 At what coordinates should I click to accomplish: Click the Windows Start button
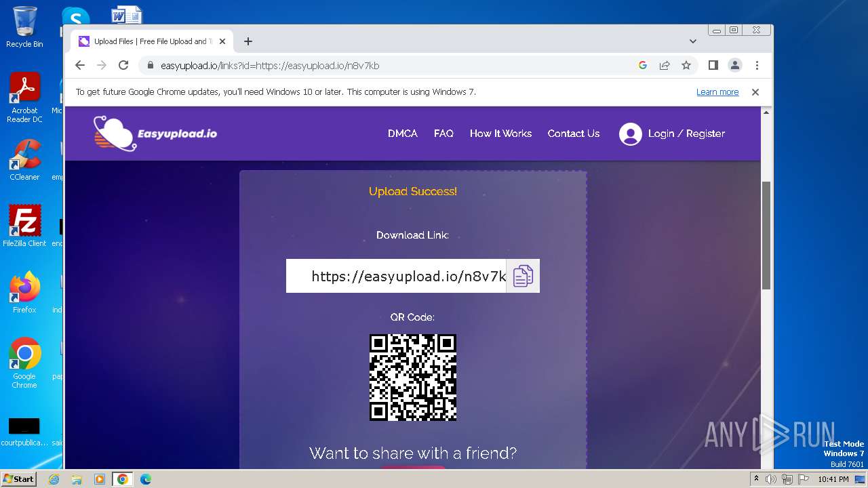[x=18, y=479]
